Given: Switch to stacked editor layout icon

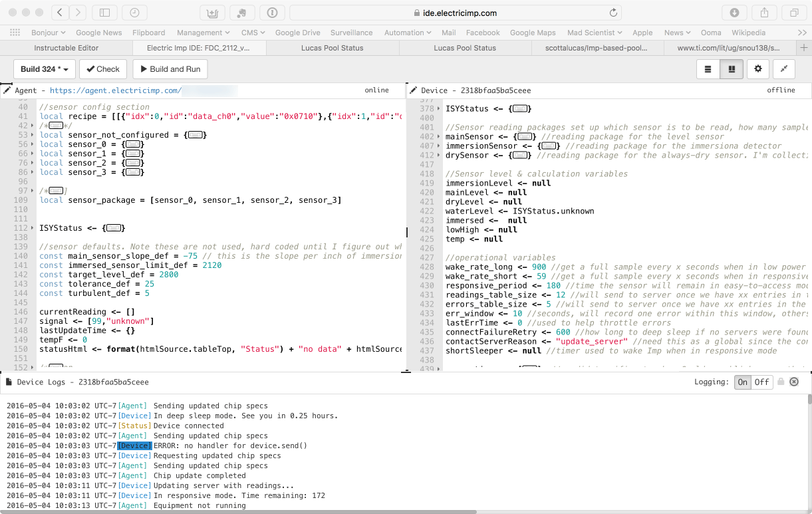Looking at the screenshot, I should click(x=708, y=69).
